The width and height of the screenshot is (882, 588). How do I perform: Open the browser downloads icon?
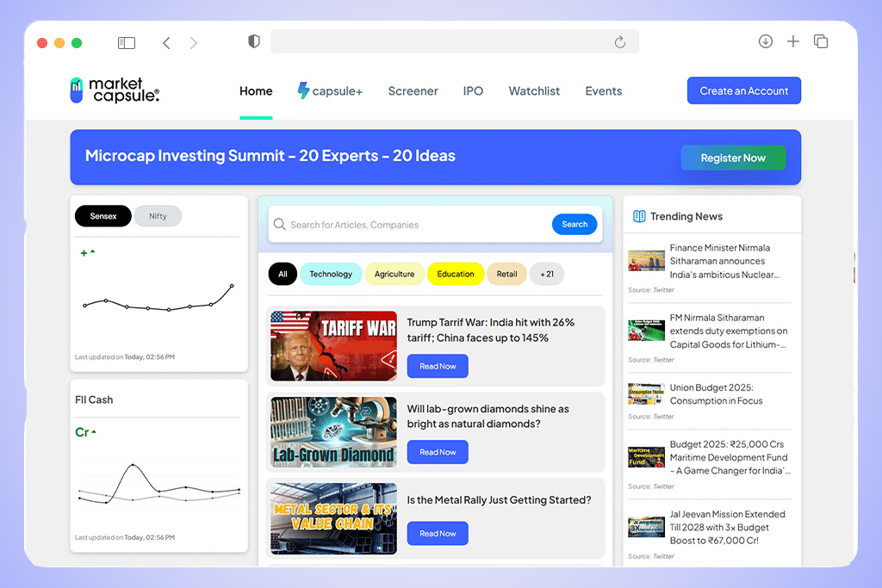[x=765, y=41]
